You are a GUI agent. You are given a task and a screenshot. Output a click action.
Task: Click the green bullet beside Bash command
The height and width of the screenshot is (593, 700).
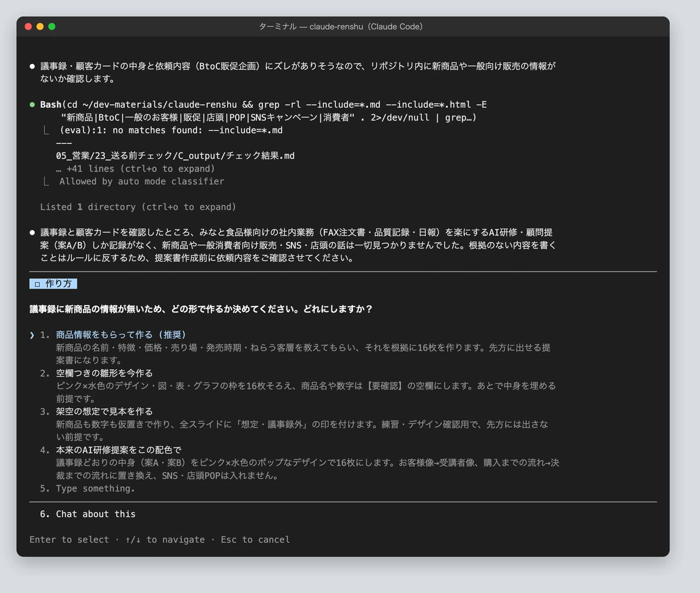pos(32,105)
